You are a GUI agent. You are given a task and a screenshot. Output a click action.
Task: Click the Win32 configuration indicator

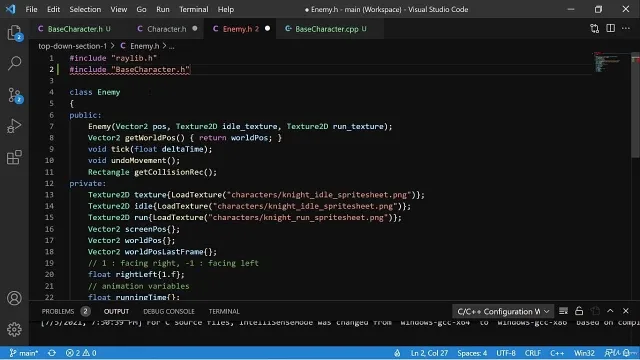pos(584,353)
